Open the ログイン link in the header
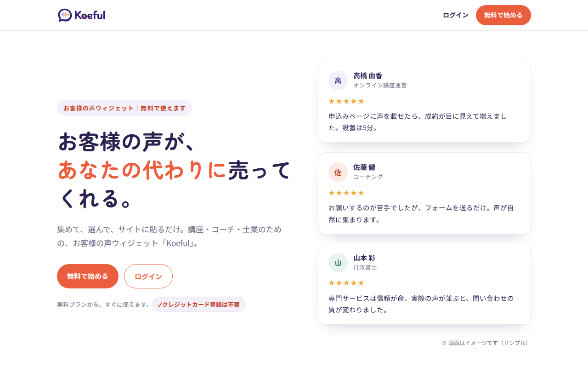The height and width of the screenshot is (368, 588). [456, 15]
